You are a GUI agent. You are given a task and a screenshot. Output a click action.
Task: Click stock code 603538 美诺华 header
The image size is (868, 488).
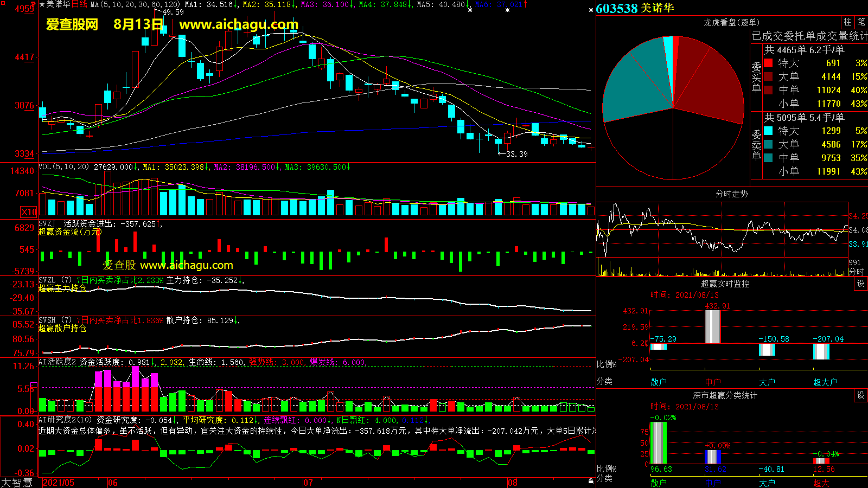click(635, 8)
